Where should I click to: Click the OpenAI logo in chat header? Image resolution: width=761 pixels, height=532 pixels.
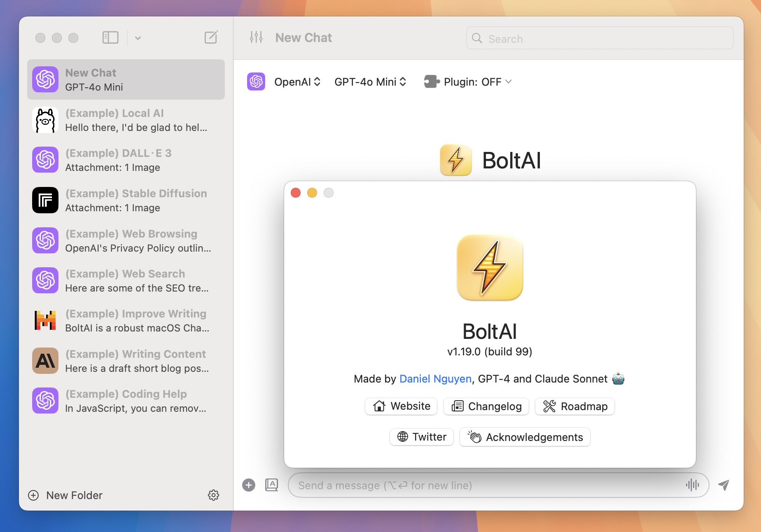pos(256,82)
